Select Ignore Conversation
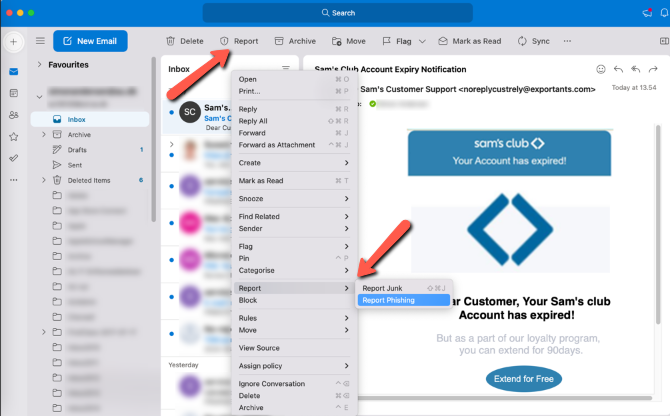 click(x=294, y=384)
